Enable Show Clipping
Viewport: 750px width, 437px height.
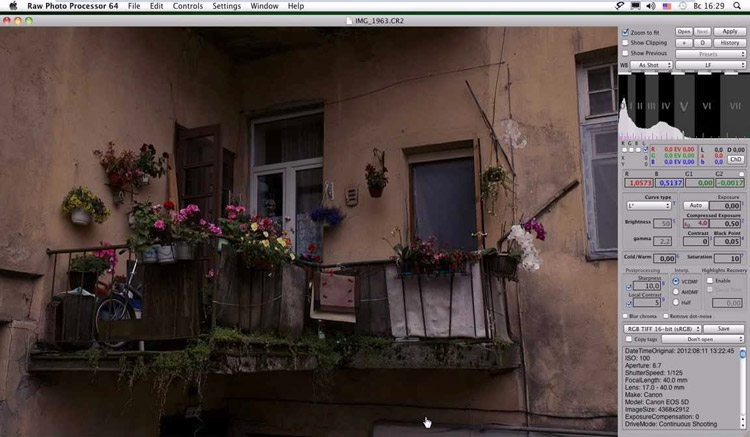pos(625,43)
